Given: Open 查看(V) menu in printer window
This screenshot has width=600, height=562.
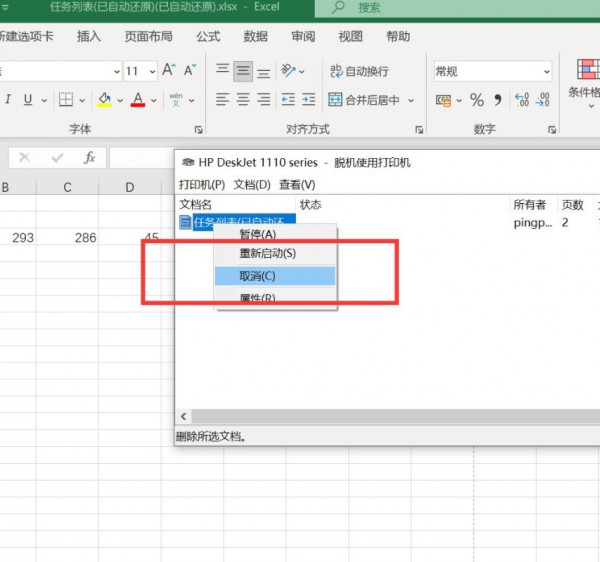Looking at the screenshot, I should [297, 185].
